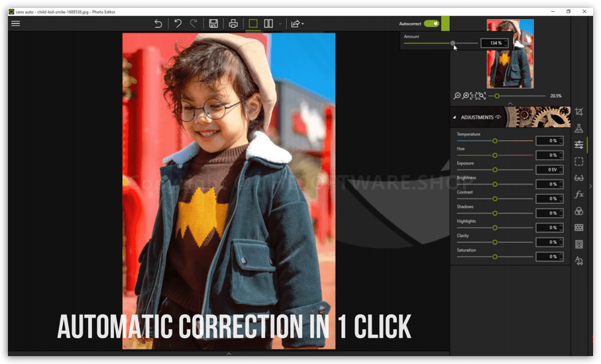
Task: Set zoom to 1:1 actual size
Action: click(474, 96)
